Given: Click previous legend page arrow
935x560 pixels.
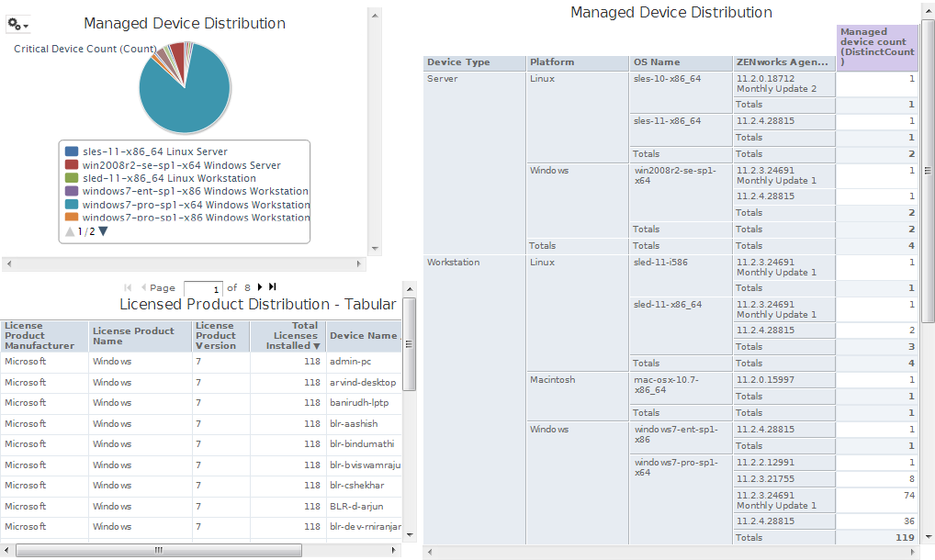Looking at the screenshot, I should (70, 231).
